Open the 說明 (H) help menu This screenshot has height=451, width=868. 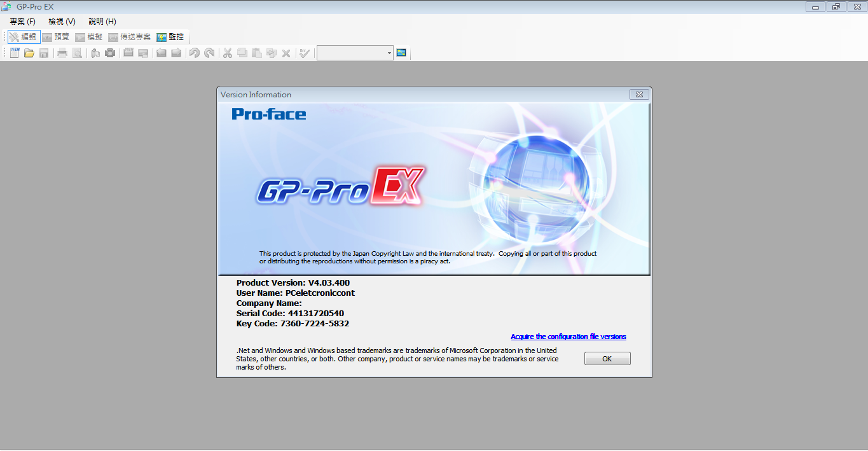coord(102,22)
